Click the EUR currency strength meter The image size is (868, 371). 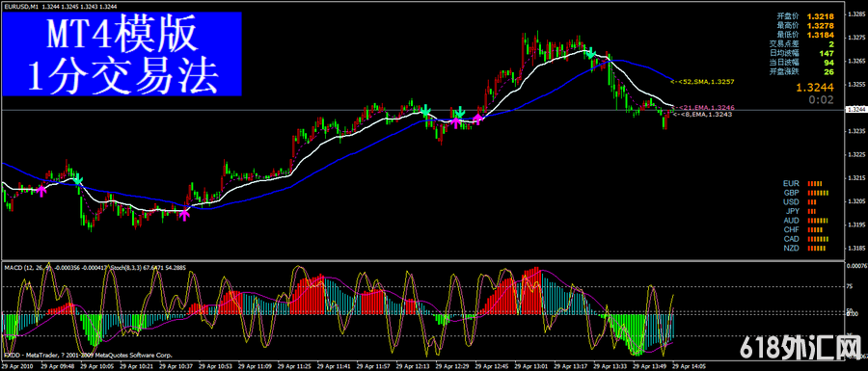[x=815, y=183]
